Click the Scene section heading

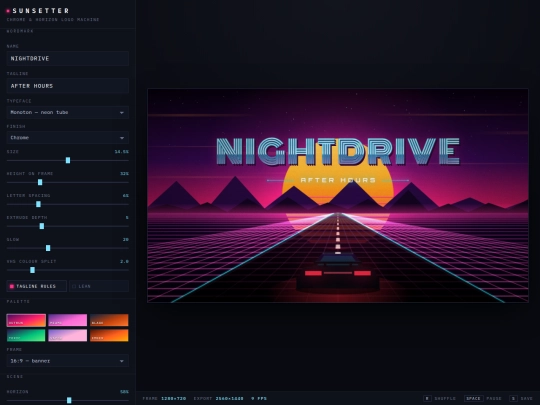click(x=15, y=376)
